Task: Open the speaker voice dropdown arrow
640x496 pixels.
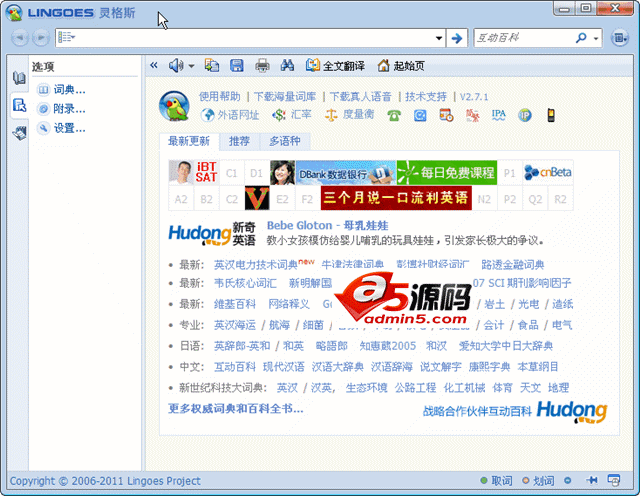Action: pos(191,66)
